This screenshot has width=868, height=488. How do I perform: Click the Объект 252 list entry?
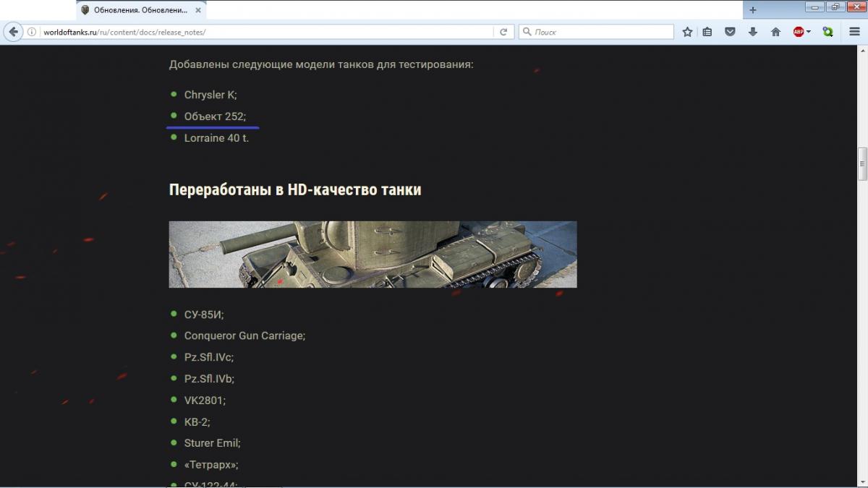tap(215, 116)
